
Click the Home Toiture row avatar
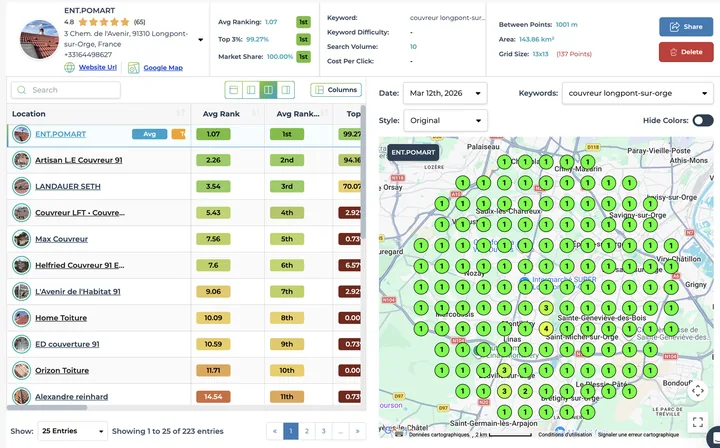(21, 318)
